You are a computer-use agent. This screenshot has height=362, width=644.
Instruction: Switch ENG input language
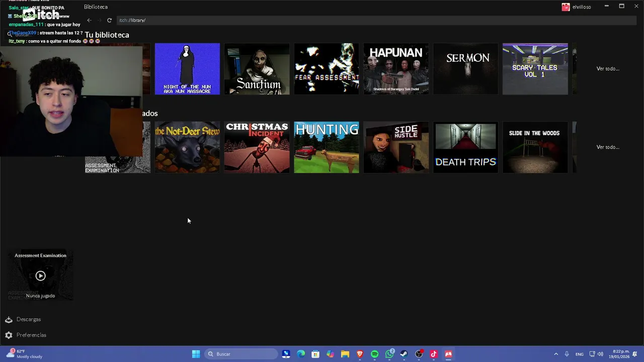point(580,354)
